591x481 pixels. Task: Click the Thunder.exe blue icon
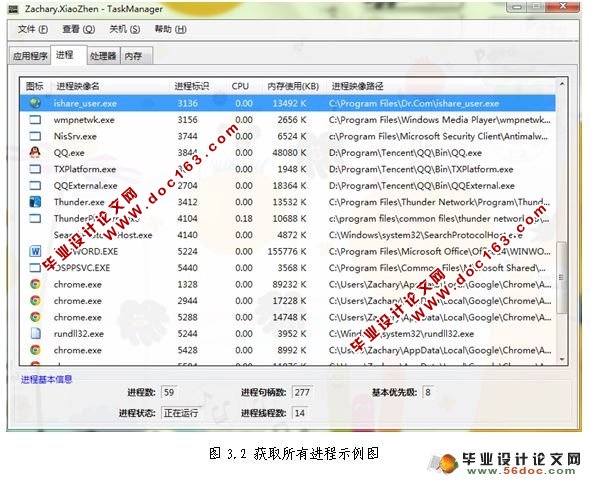(35, 202)
